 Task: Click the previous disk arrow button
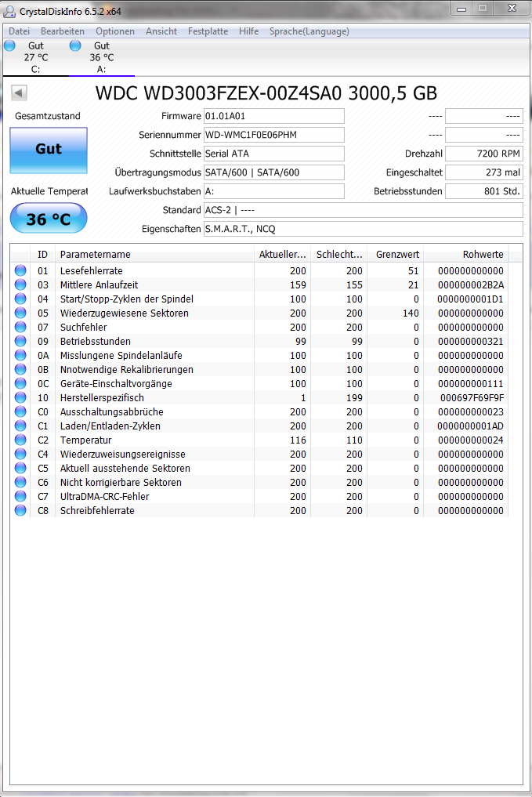pos(20,93)
